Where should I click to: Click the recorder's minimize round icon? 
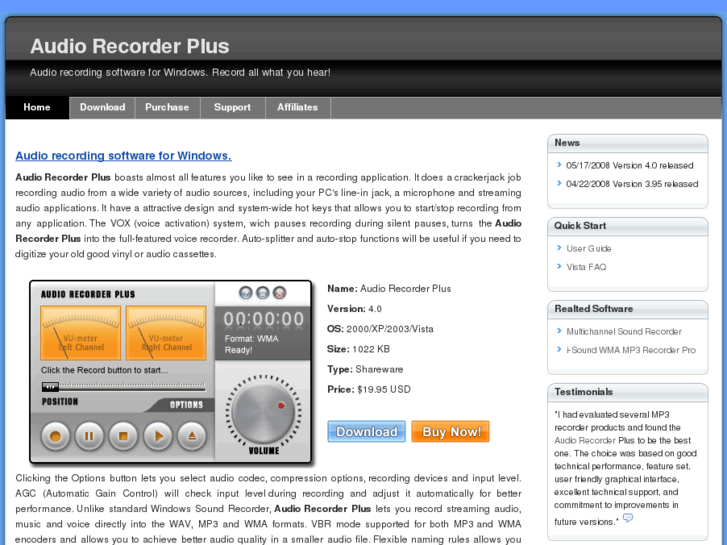[x=262, y=293]
